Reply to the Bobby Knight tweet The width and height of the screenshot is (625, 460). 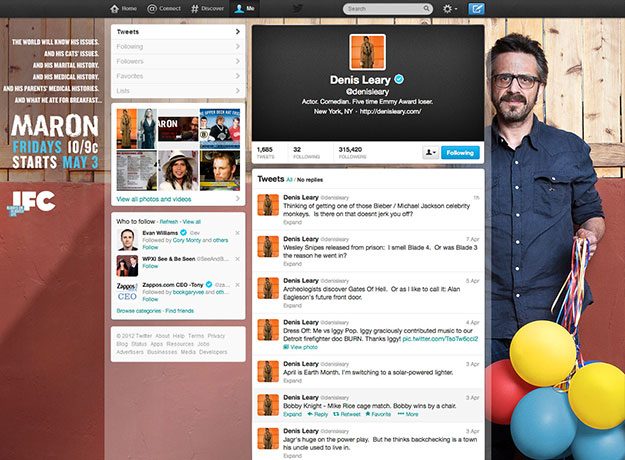(318, 414)
